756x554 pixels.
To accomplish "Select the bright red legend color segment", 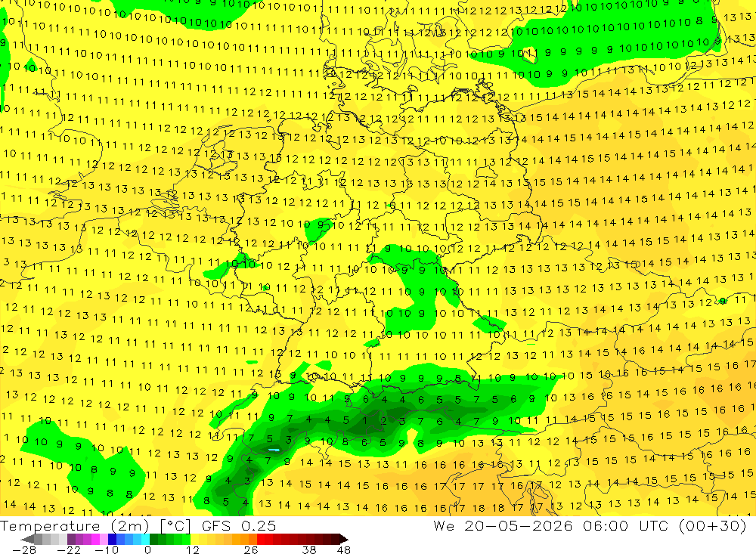I will click(x=261, y=540).
